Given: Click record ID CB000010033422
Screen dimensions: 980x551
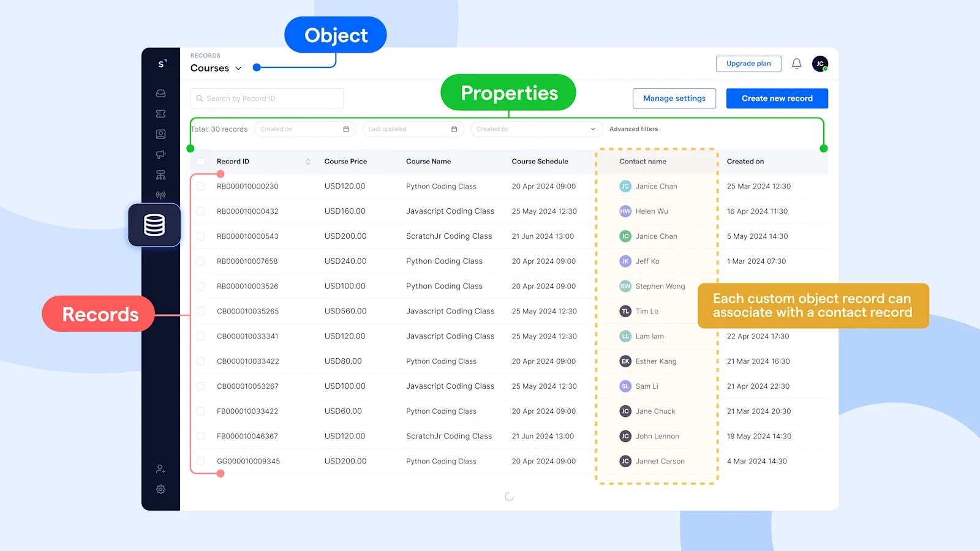Looking at the screenshot, I should pyautogui.click(x=247, y=361).
